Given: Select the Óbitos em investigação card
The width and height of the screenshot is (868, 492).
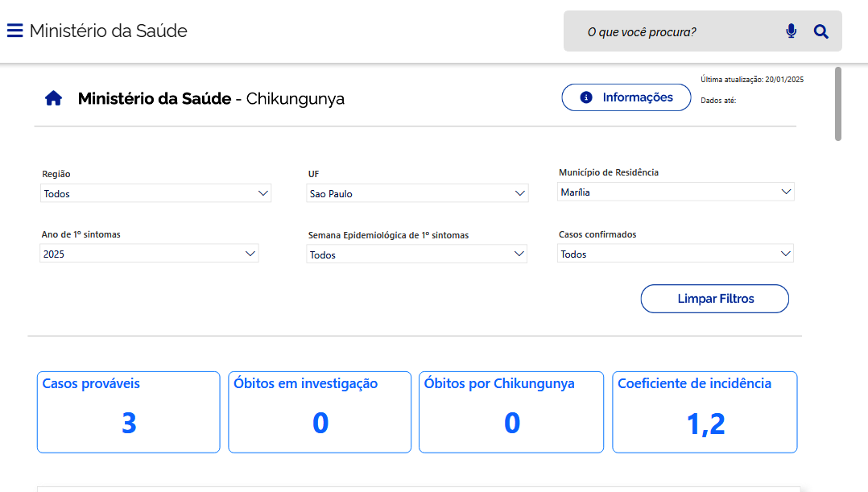Looking at the screenshot, I should [x=320, y=412].
